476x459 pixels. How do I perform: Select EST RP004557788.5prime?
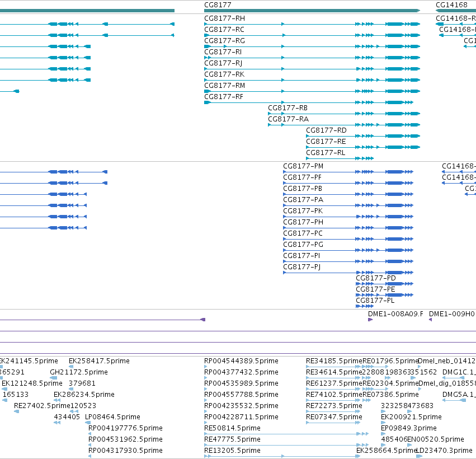pyautogui.click(x=241, y=395)
